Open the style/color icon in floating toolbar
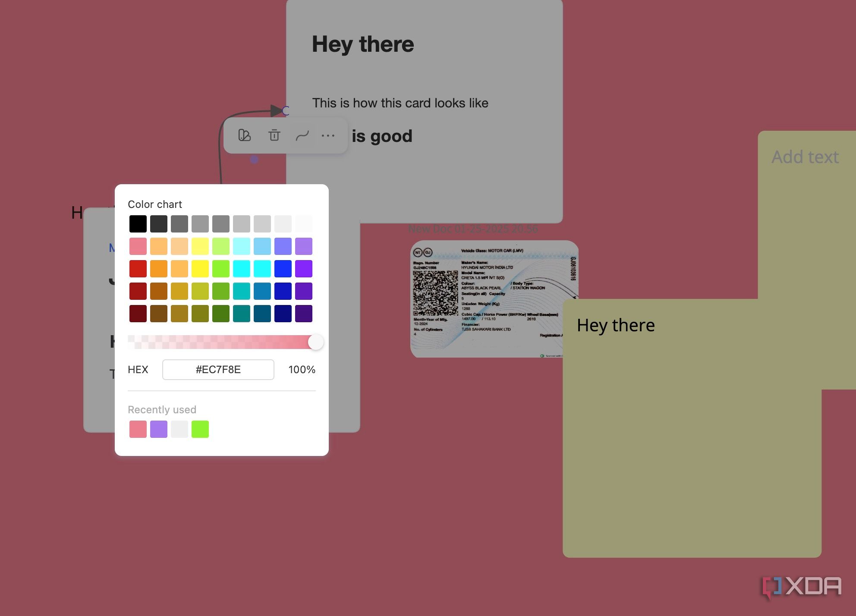 (x=245, y=135)
